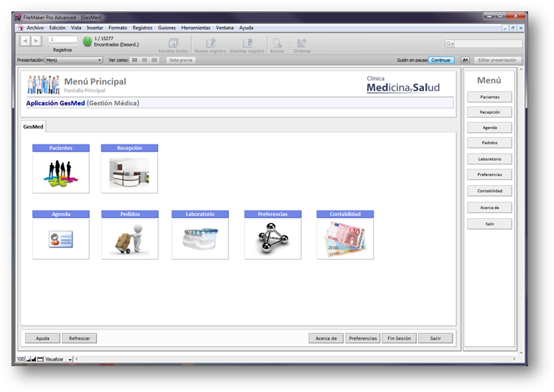This screenshot has height=392, width=554.
Task: Open the Agenda contact card tile
Action: point(61,239)
